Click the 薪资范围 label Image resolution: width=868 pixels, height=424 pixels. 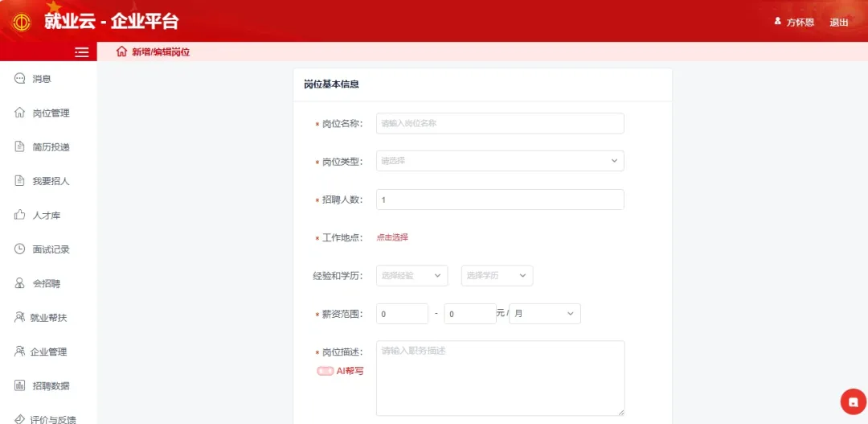point(342,315)
